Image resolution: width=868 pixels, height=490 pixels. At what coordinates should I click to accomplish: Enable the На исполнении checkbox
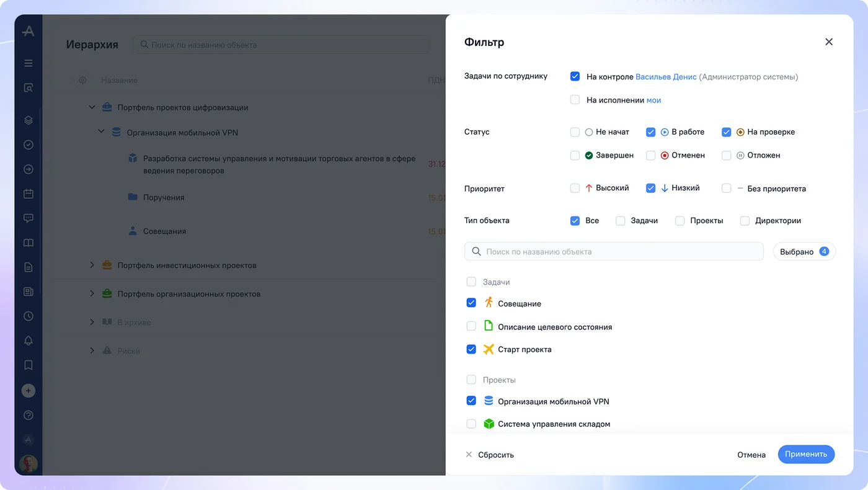click(575, 100)
